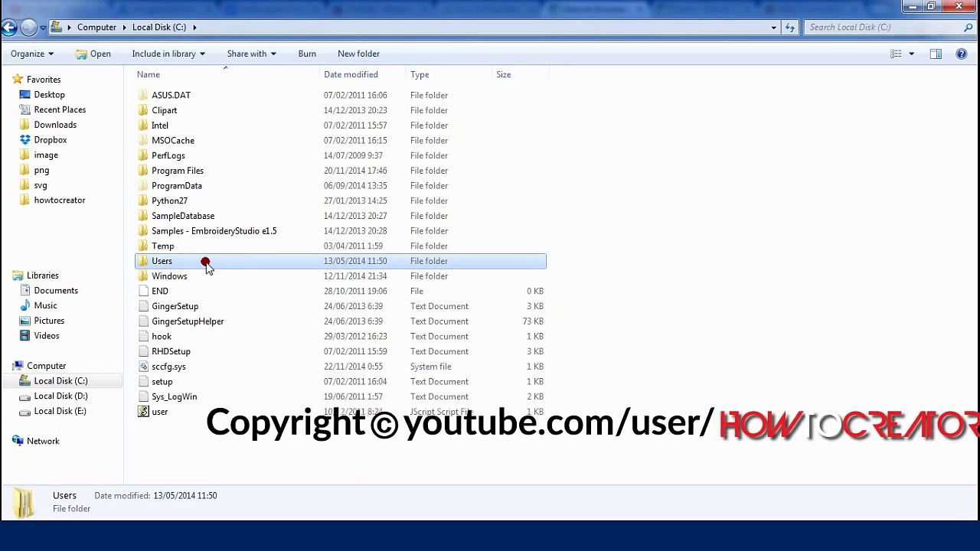Select the Intel folder icon
Viewport: 980px width, 551px height.
143,126
